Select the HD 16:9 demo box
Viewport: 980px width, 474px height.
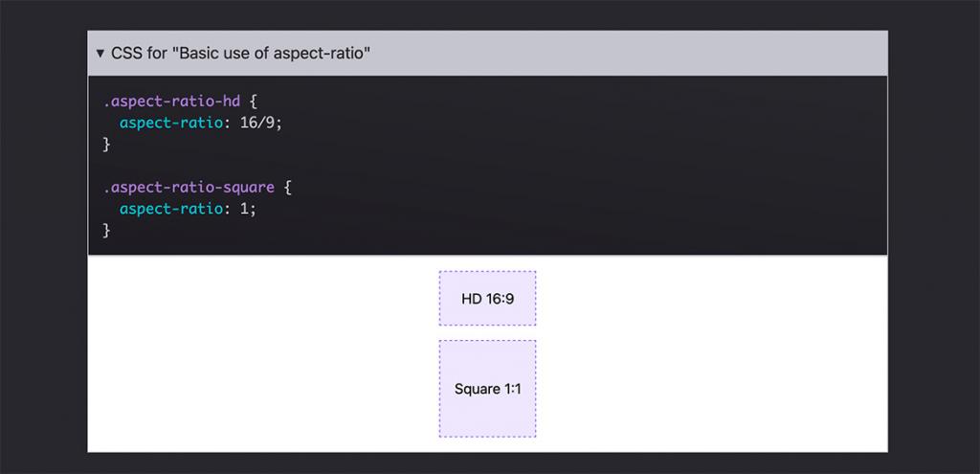(487, 299)
